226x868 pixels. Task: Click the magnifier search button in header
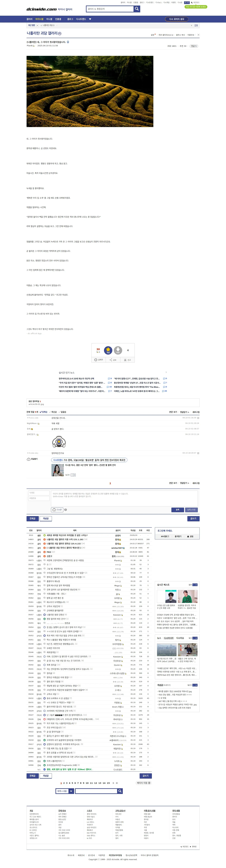coord(137,9)
